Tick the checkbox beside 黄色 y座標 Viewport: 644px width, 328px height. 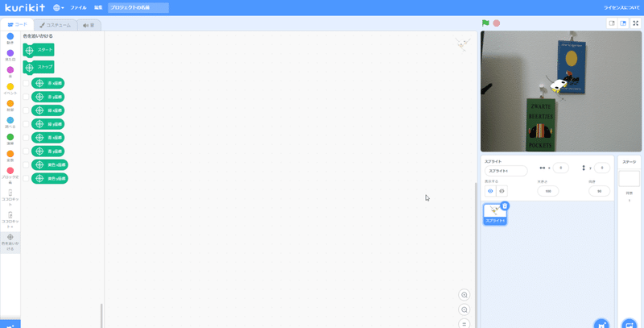pos(26,178)
